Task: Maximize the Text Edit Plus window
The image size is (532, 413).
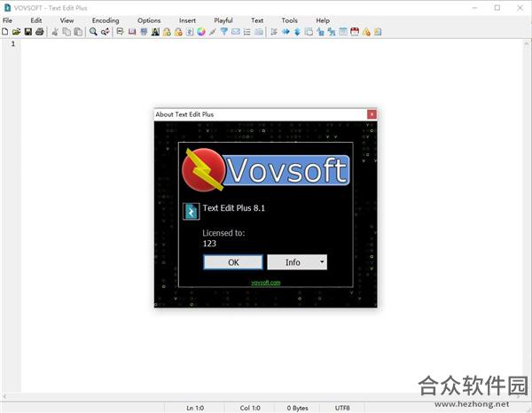Action: point(497,8)
